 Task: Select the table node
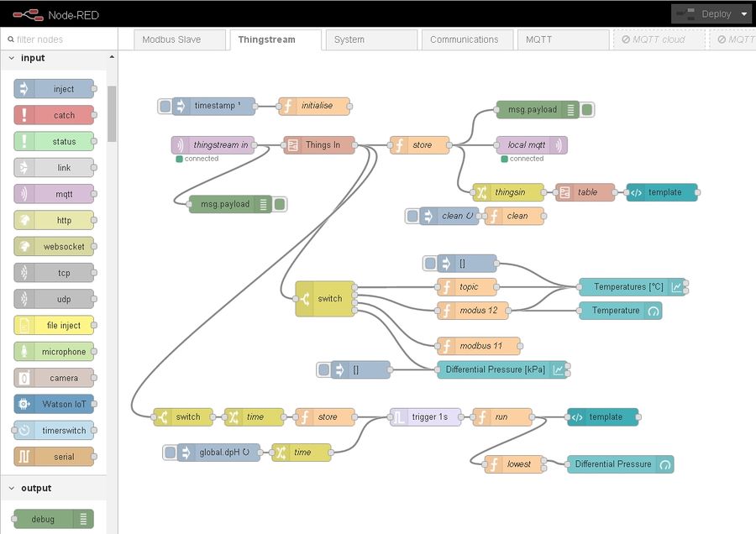tap(585, 191)
